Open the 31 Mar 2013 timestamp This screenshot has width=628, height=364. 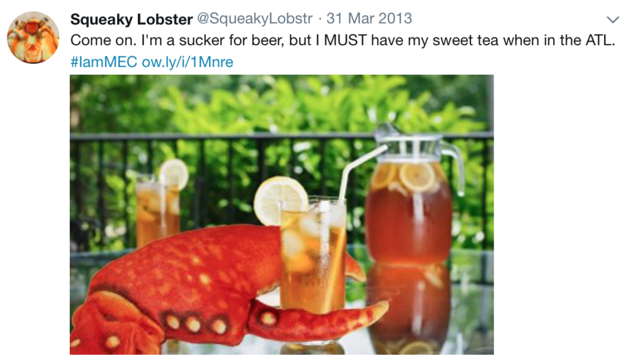[369, 19]
